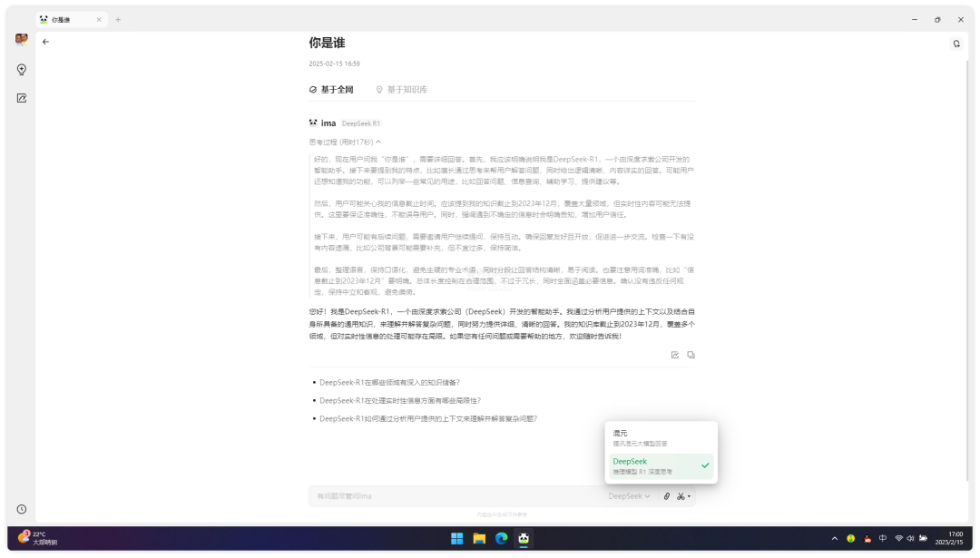The image size is (980, 558).
Task: Expand the scissors screenshot tool dropdown arrow
Action: coord(690,496)
